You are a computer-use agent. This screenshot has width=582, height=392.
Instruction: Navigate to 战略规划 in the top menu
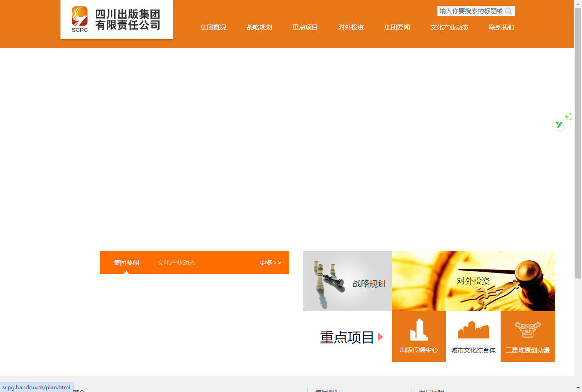259,27
